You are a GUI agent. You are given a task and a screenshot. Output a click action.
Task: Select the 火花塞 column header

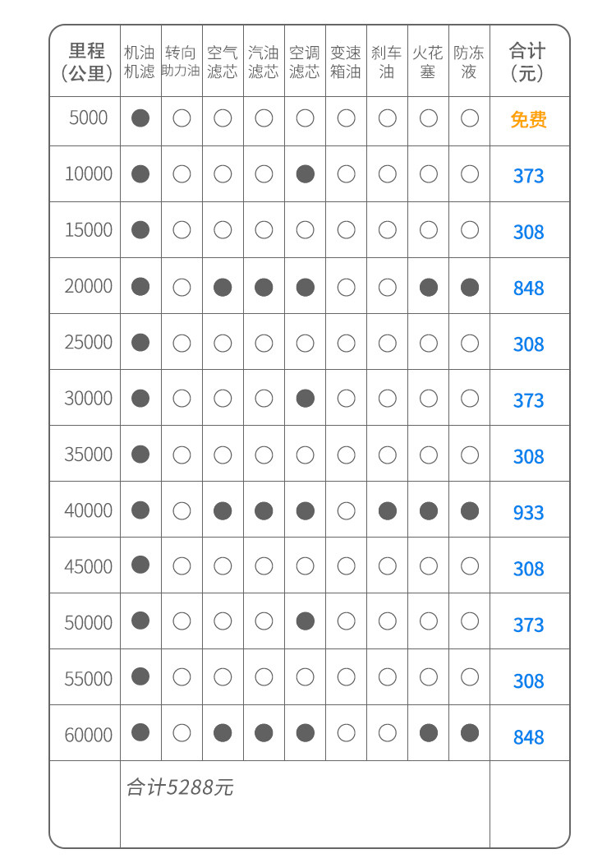[x=428, y=62]
